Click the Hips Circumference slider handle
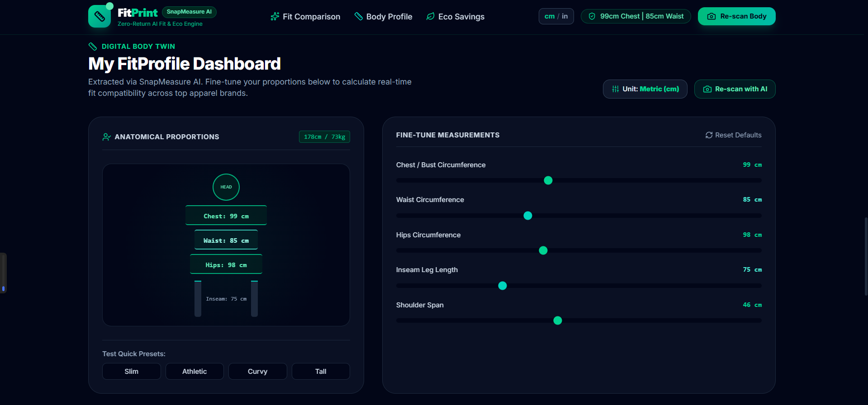 (x=543, y=250)
